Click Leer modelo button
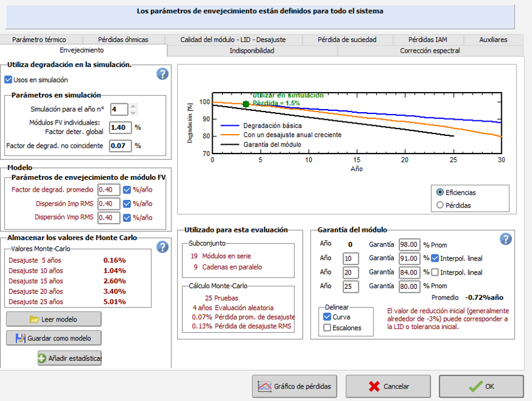532x401 pixels. tap(53, 320)
